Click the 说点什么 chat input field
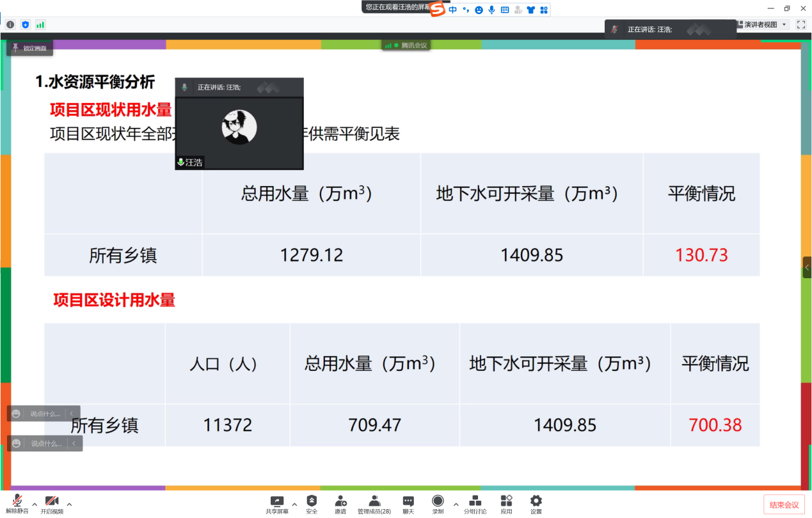 45,414
